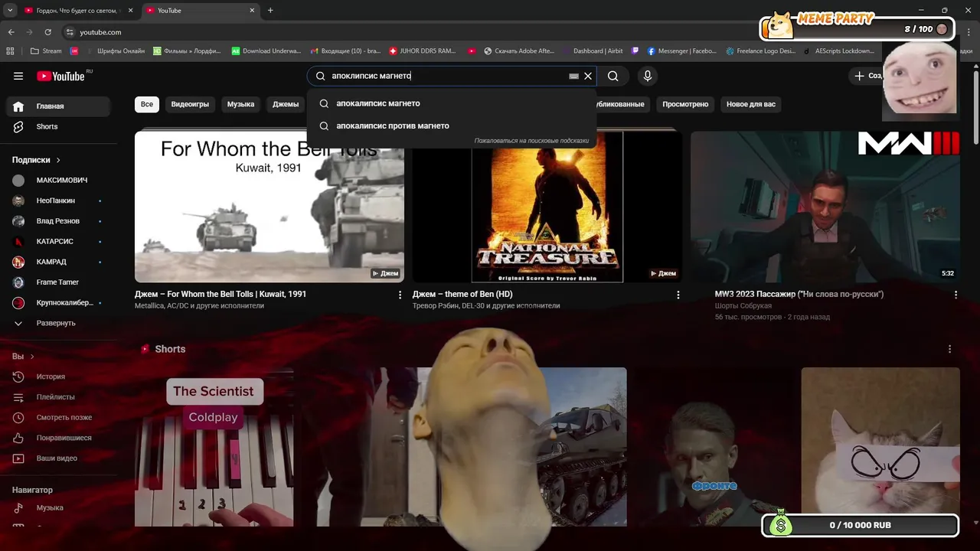Open НеоПанкин channel subscription
This screenshot has height=551, width=980.
[x=57, y=201]
